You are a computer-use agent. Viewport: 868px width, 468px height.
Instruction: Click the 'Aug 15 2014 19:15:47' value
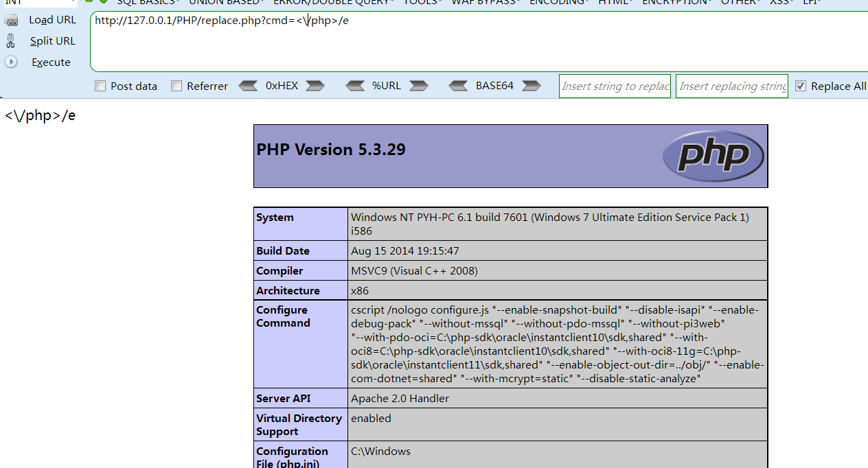405,251
